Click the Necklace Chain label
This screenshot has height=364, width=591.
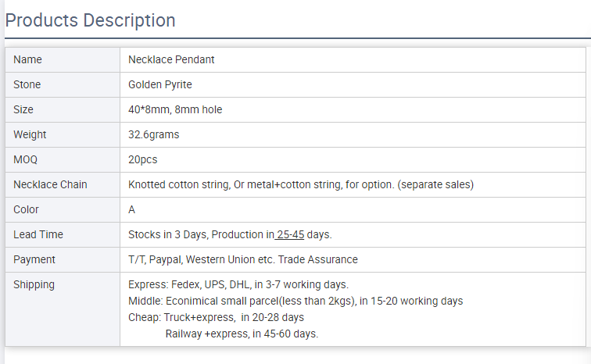[x=50, y=184]
